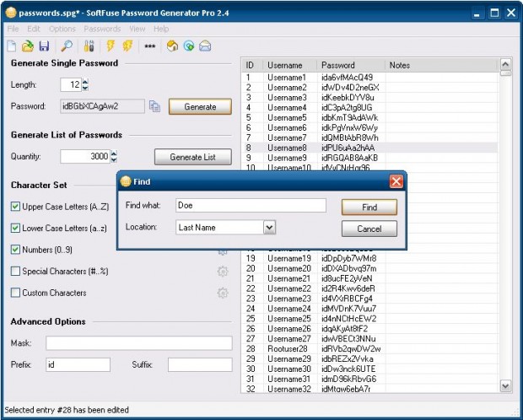Click the green globe web icon
The image size is (523, 420).
[189, 46]
